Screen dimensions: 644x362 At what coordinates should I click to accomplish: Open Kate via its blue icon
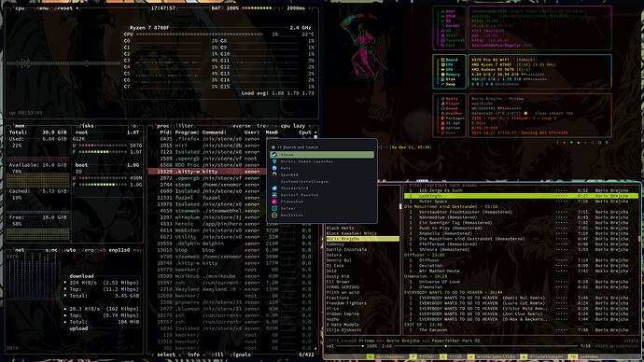274,168
